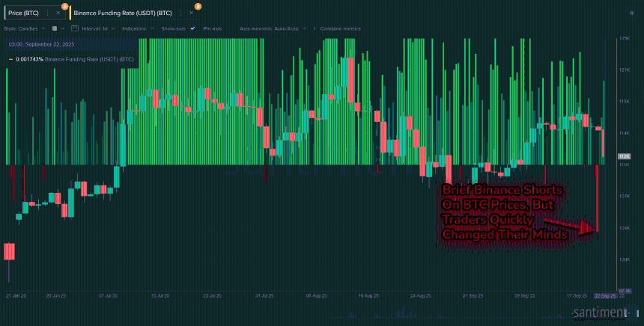Click the 07 Jul 25 date label
Viewport: 644px width, 326px height.
[109, 295]
